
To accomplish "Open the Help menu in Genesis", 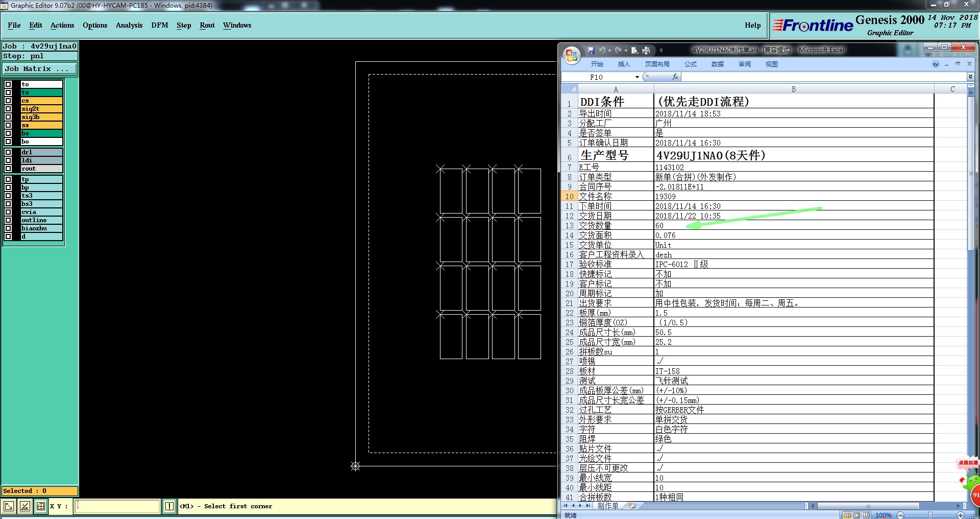I will pos(752,25).
